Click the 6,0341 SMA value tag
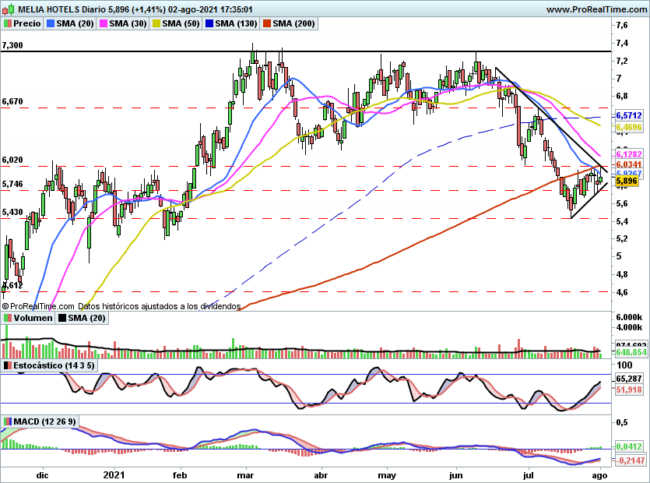 pyautogui.click(x=629, y=165)
